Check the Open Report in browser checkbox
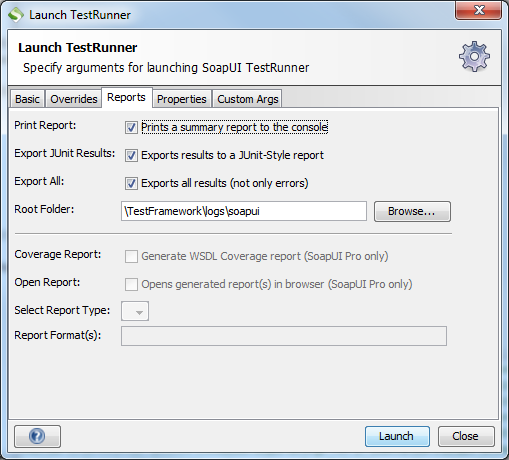 pos(131,284)
